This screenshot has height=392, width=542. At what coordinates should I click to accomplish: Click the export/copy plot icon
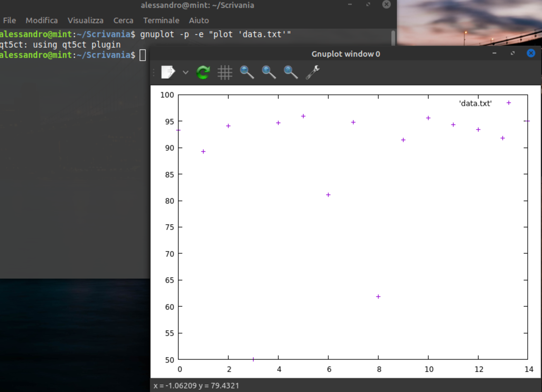click(168, 72)
